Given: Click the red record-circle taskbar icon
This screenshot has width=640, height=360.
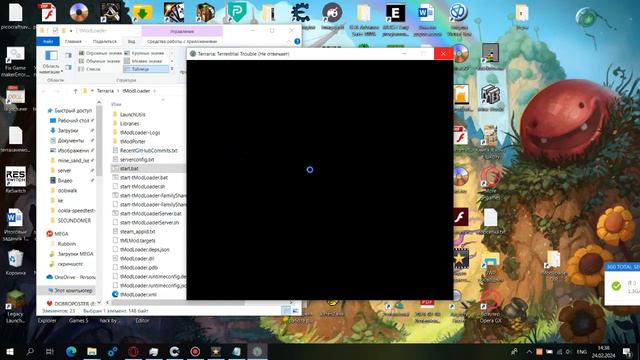Looking at the screenshot, I should click(x=195, y=351).
